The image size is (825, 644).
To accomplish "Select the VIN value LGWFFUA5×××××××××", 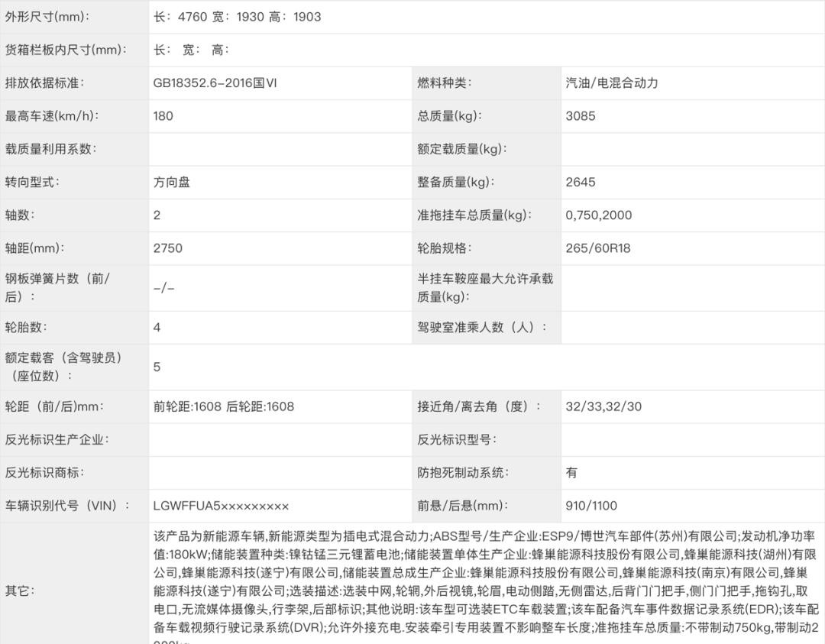I will [x=221, y=506].
